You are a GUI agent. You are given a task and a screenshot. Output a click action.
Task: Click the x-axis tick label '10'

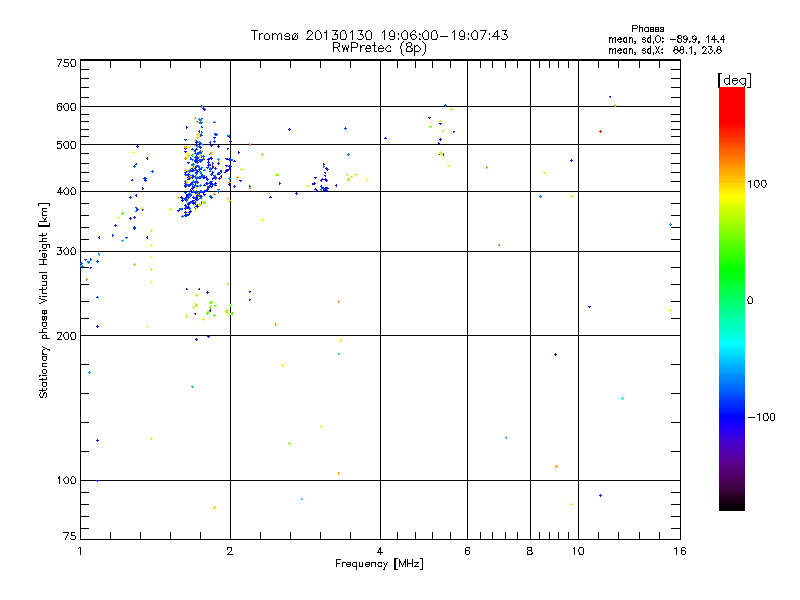[578, 552]
